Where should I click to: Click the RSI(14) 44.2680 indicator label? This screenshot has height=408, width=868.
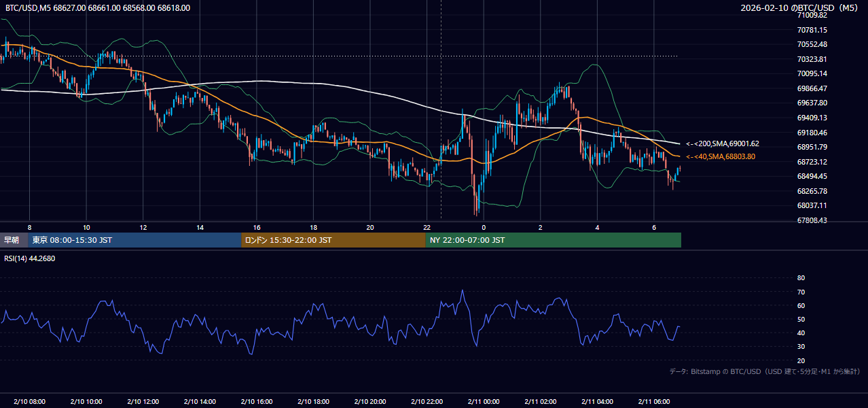(30, 258)
